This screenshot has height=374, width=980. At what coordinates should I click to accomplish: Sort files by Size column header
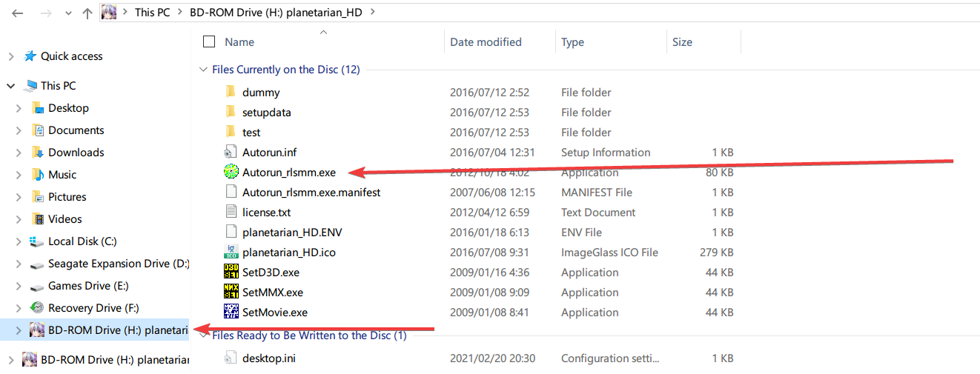tap(682, 42)
